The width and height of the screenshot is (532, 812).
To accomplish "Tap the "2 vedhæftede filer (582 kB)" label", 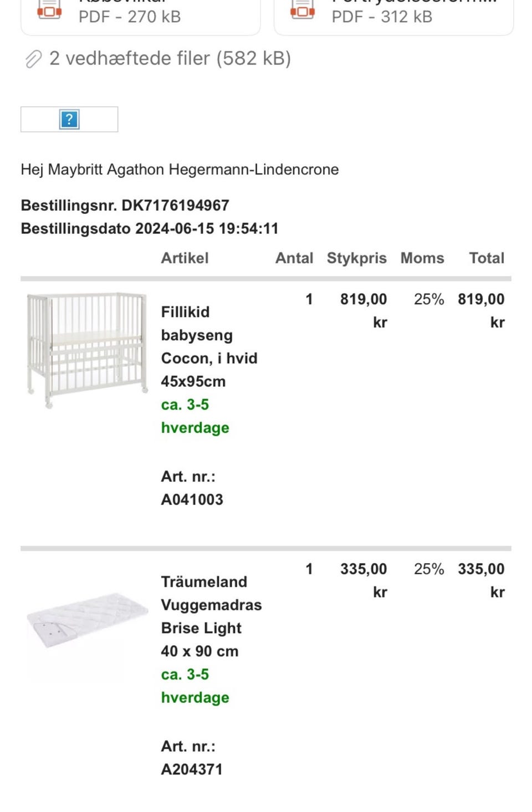I will pos(170,58).
